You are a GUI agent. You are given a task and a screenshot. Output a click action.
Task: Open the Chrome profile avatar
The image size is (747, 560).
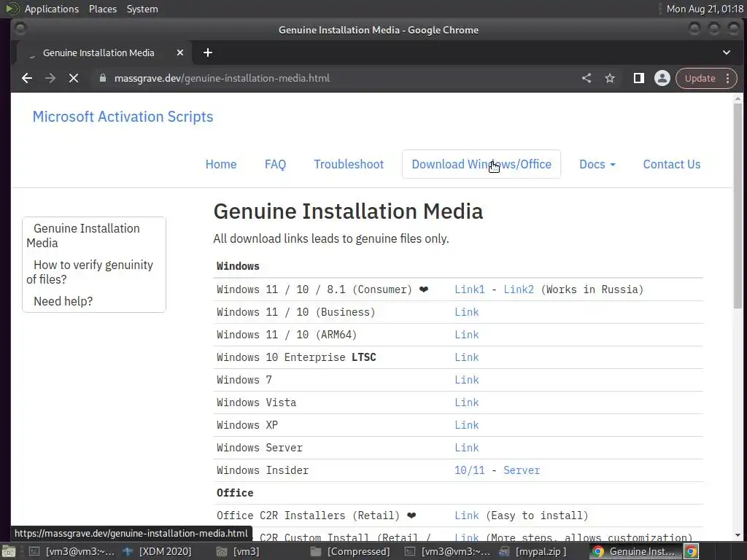(662, 78)
